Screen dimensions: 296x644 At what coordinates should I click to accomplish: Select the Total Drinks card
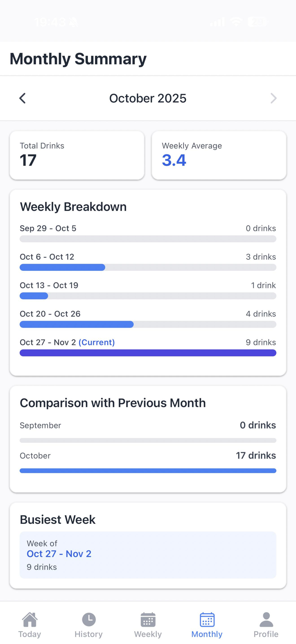tap(77, 155)
